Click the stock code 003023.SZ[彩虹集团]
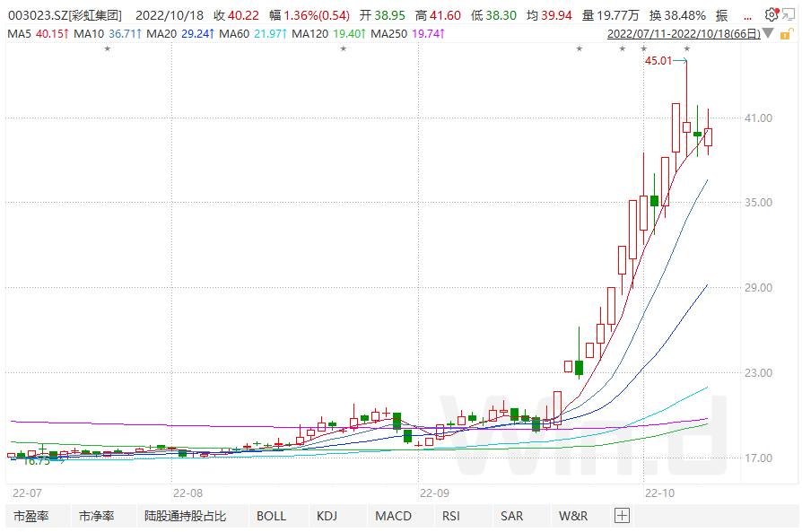Image resolution: width=802 pixels, height=532 pixels. pyautogui.click(x=65, y=15)
